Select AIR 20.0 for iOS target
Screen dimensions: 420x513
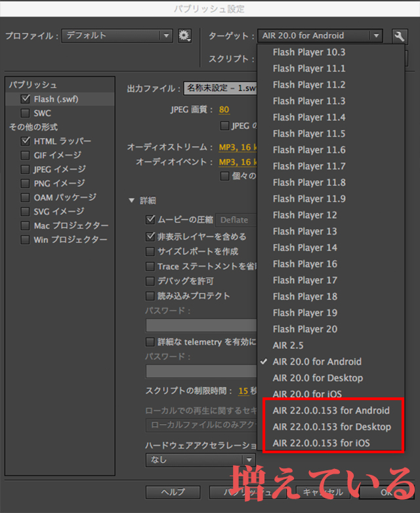(331, 394)
